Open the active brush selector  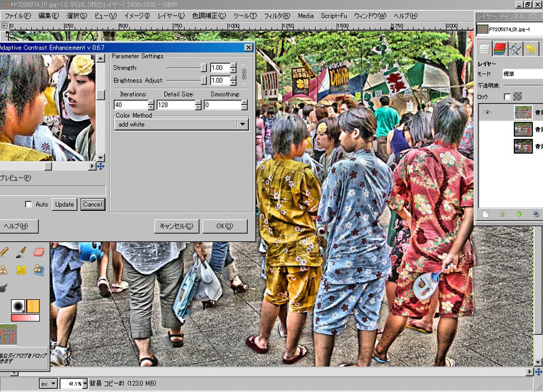tap(18, 306)
